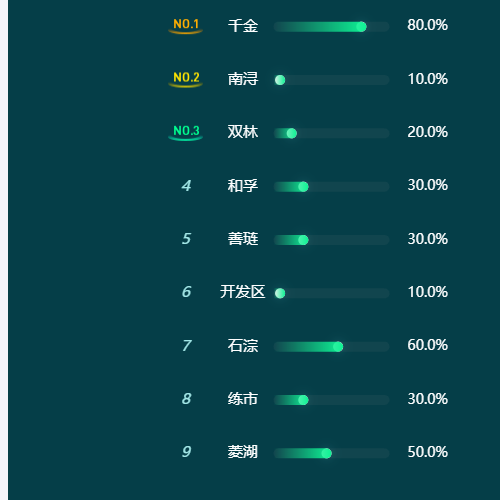Click the 80.0% value for 千金

click(427, 25)
